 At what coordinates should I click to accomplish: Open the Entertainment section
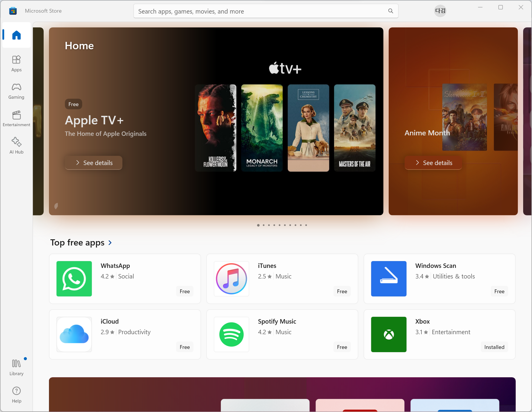tap(17, 118)
